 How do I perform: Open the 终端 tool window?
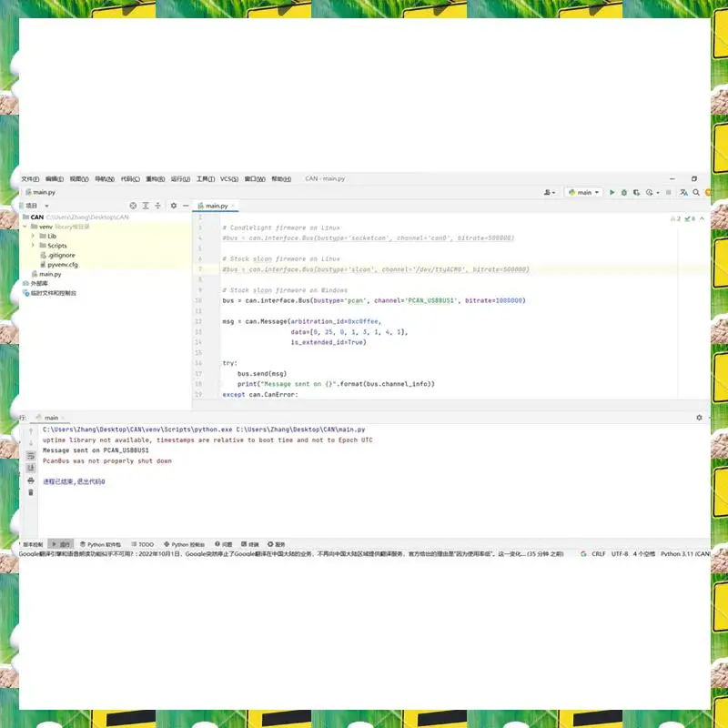(x=249, y=544)
